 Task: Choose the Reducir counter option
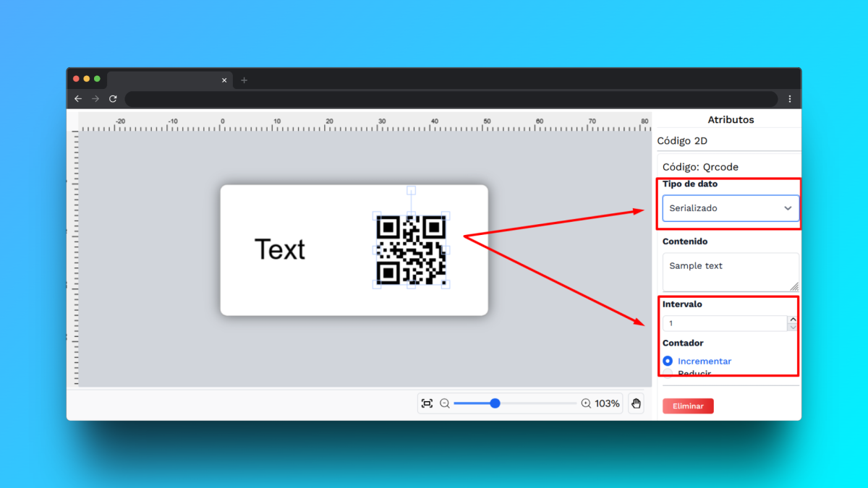(x=668, y=374)
